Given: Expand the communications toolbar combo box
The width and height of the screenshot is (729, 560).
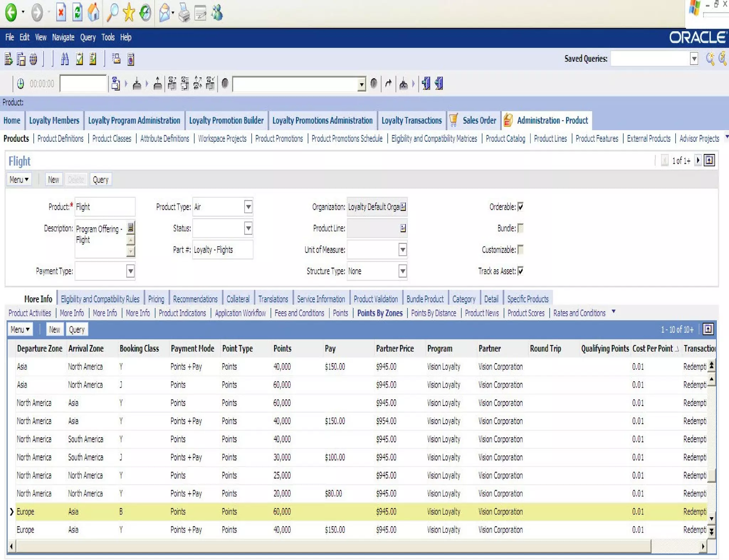Looking at the screenshot, I should 362,84.
